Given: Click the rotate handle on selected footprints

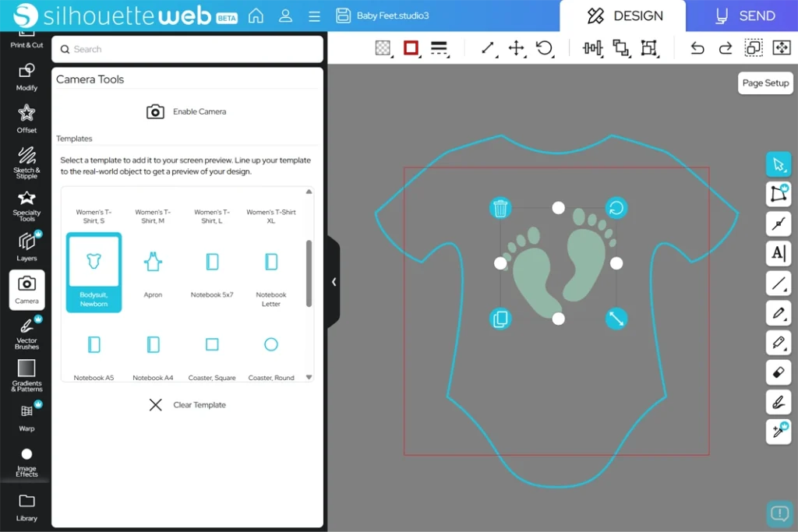Looking at the screenshot, I should click(x=616, y=208).
